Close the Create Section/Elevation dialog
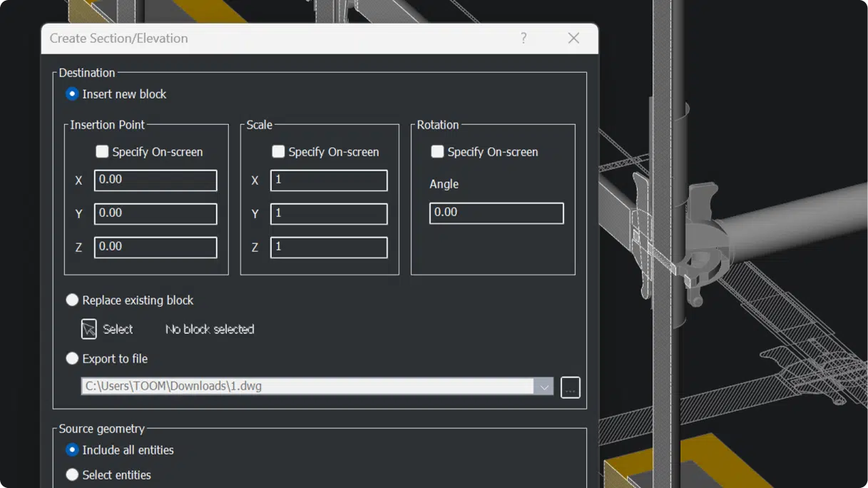 (573, 39)
